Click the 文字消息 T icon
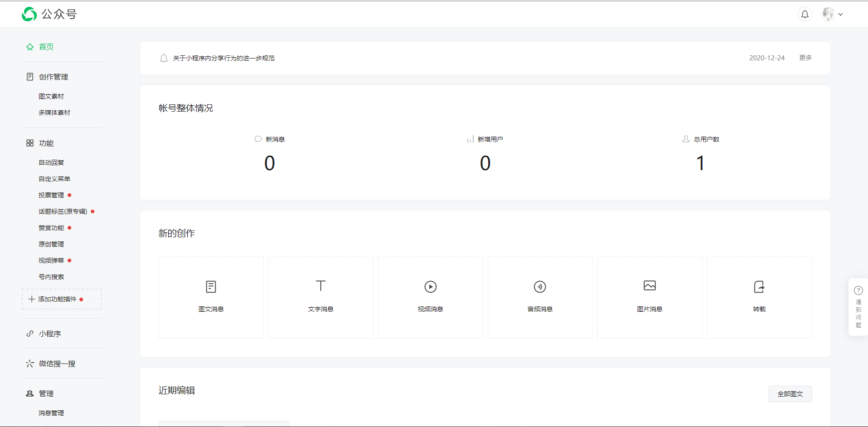This screenshot has width=868, height=427. click(321, 286)
